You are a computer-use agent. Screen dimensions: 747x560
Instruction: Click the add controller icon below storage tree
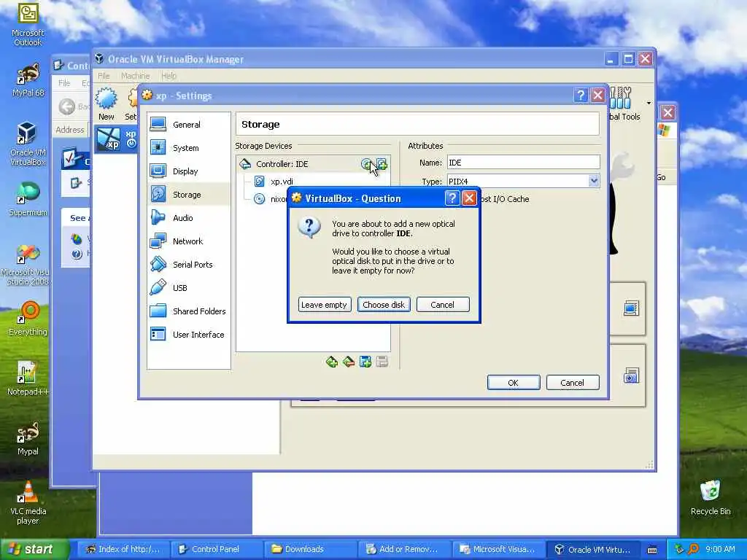[x=332, y=362]
